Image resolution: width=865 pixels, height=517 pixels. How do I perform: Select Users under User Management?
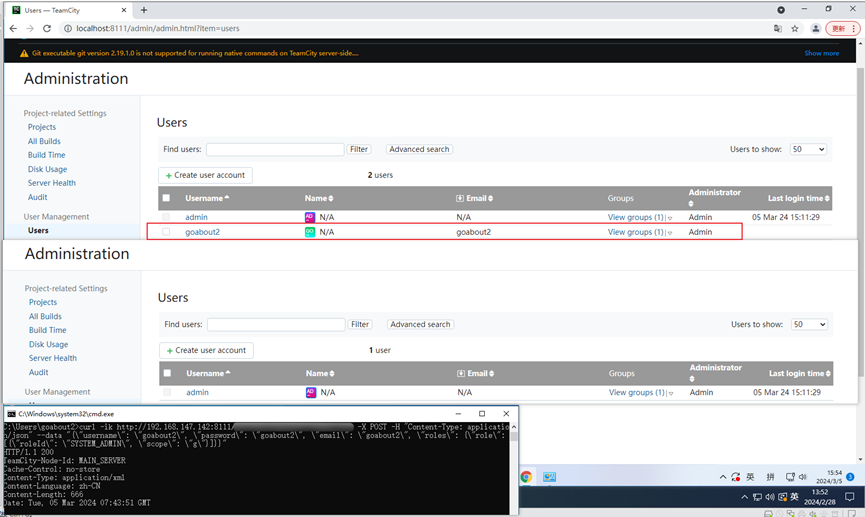pyautogui.click(x=38, y=231)
